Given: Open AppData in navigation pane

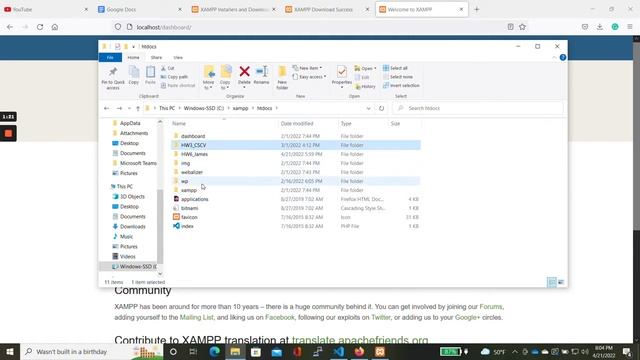Looking at the screenshot, I should 130,123.
